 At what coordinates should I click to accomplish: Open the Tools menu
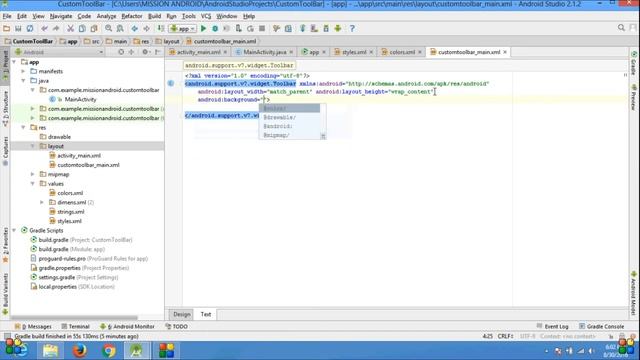[x=189, y=16]
